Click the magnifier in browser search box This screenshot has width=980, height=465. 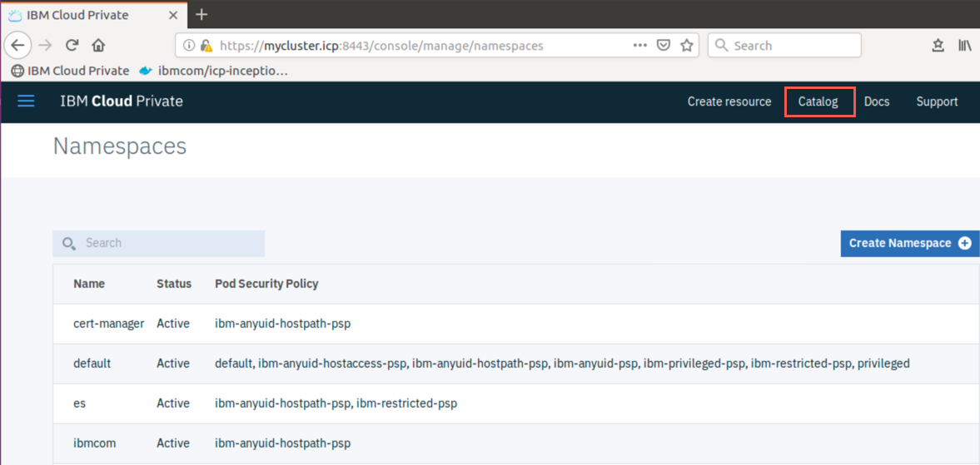(x=721, y=46)
